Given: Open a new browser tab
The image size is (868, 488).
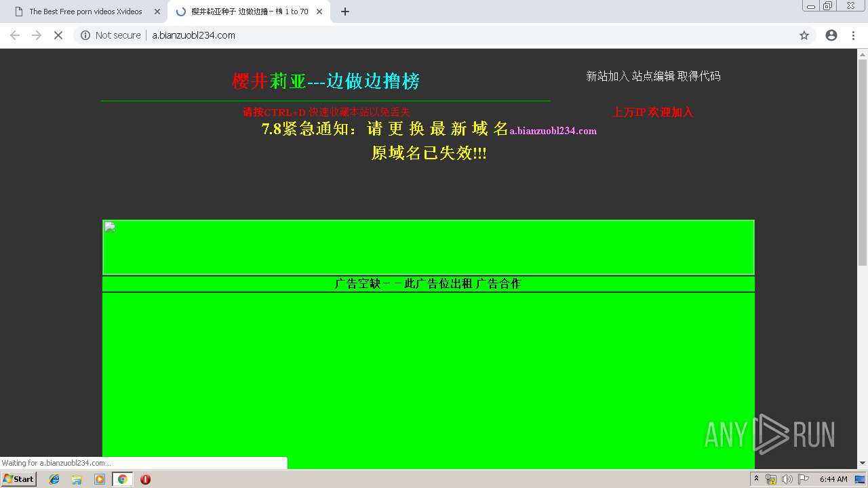Looking at the screenshot, I should pyautogui.click(x=345, y=12).
